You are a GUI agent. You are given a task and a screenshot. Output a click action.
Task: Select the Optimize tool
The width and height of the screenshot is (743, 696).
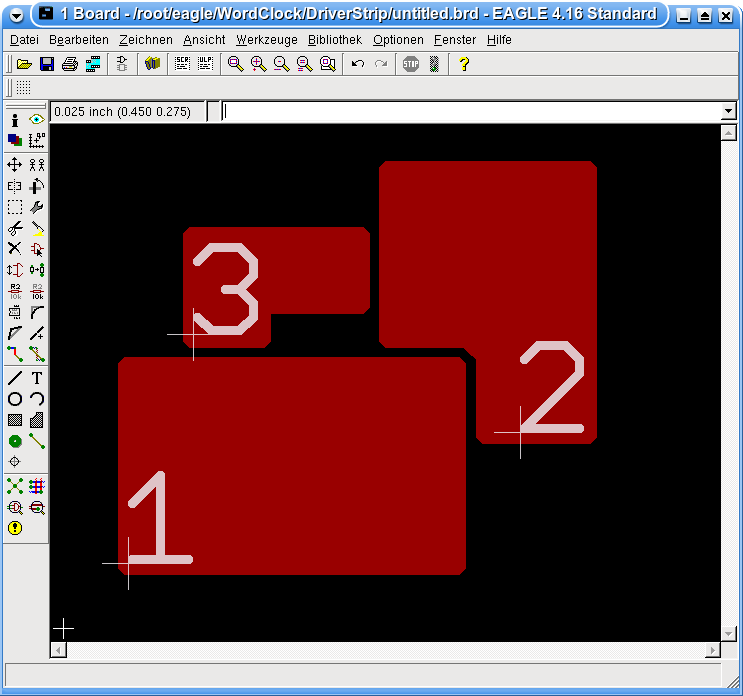36,334
